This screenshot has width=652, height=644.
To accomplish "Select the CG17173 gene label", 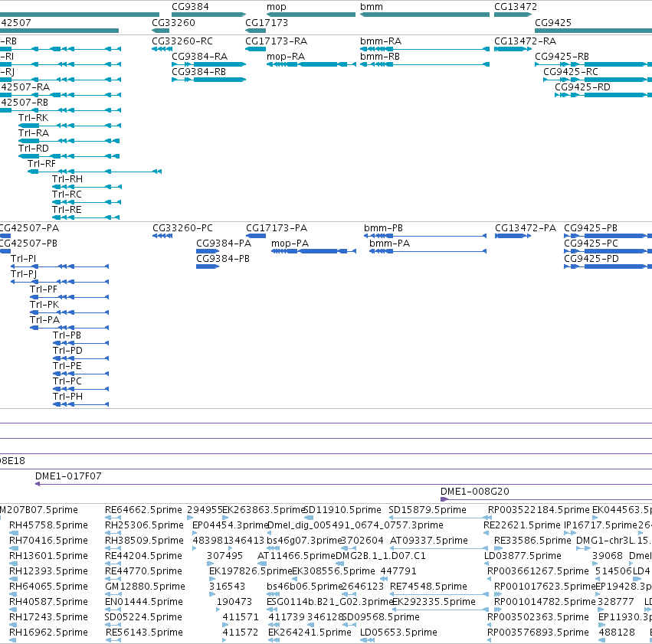I will pyautogui.click(x=267, y=22).
